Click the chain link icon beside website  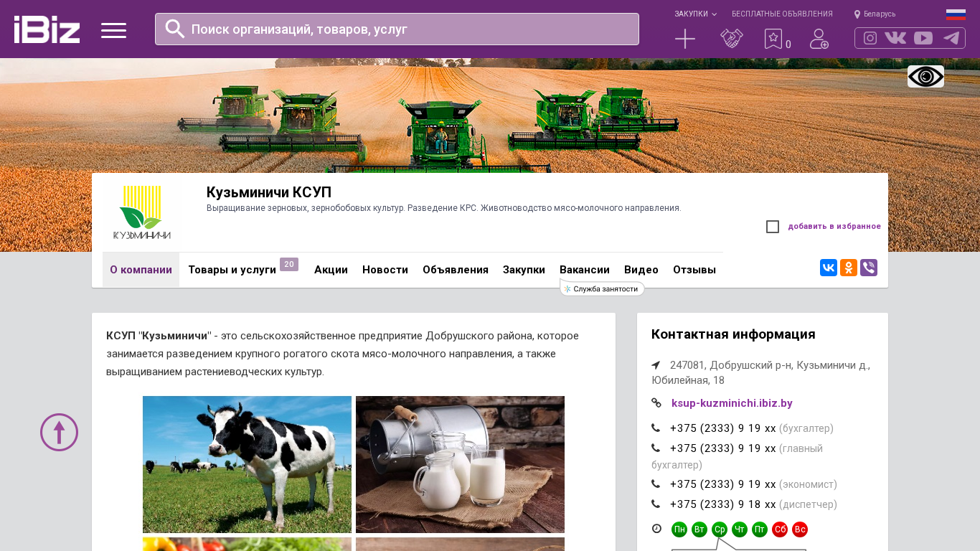pos(656,403)
